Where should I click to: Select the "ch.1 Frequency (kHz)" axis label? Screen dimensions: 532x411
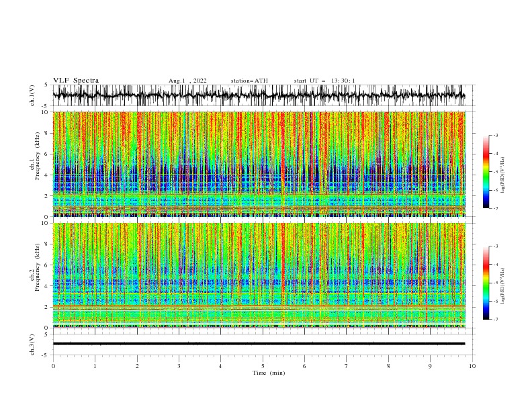[35, 154]
